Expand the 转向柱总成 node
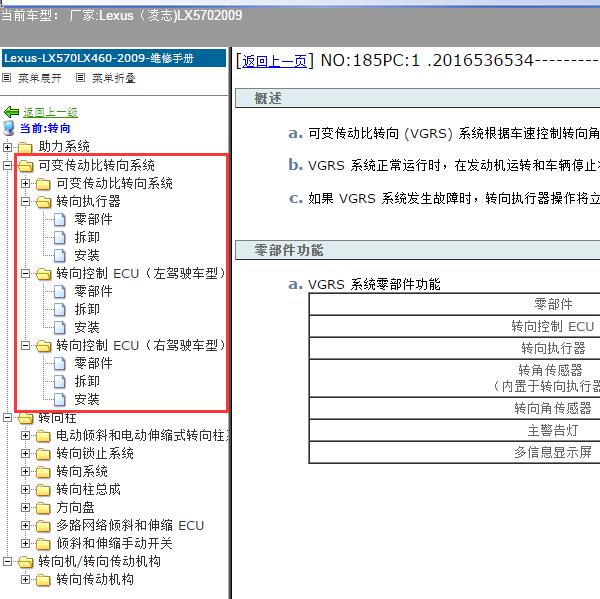Screen dimensions: 600x599 coord(25,490)
